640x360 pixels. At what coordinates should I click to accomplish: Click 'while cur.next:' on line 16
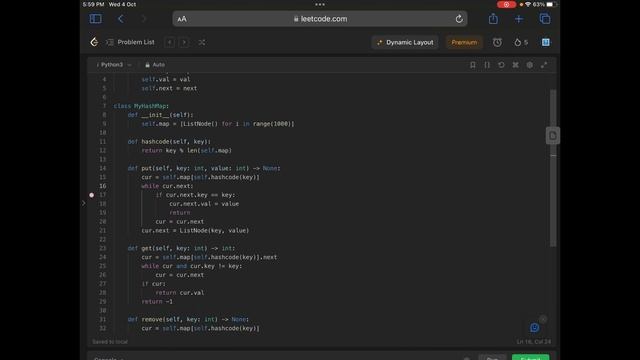[167, 186]
